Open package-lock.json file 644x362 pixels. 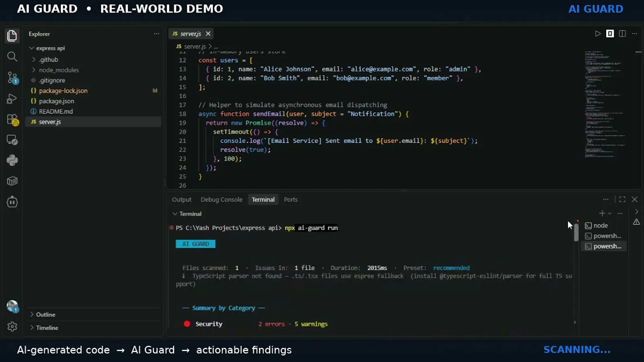tap(63, 91)
